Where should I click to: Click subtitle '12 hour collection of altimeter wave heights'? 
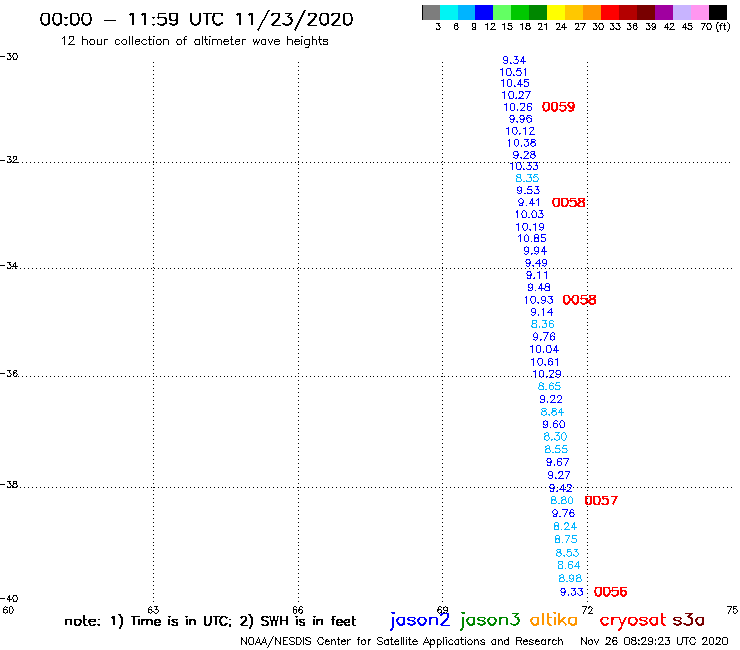(x=194, y=41)
